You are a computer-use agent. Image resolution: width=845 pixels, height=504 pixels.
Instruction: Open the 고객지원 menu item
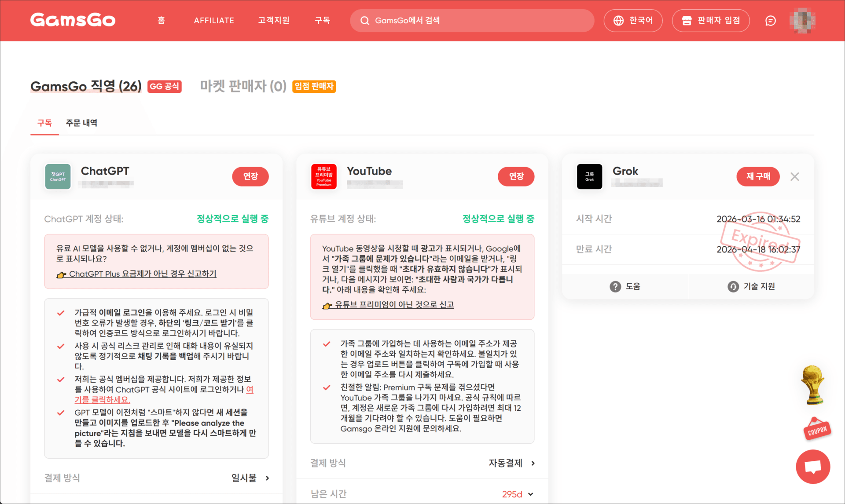click(274, 20)
